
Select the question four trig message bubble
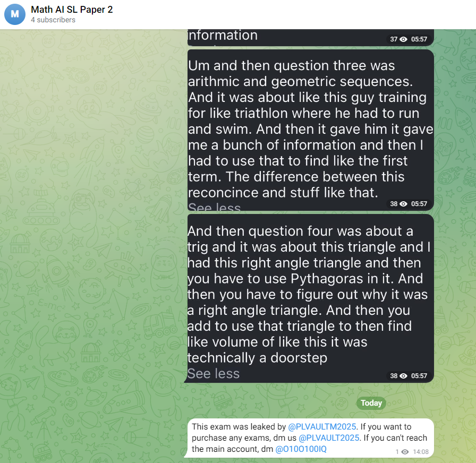[x=310, y=298]
